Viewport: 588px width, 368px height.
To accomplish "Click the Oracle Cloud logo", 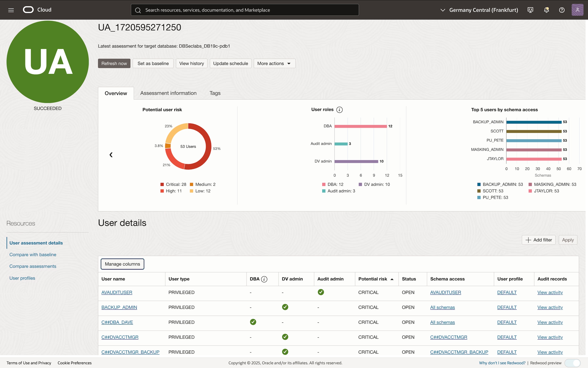I will click(x=28, y=9).
